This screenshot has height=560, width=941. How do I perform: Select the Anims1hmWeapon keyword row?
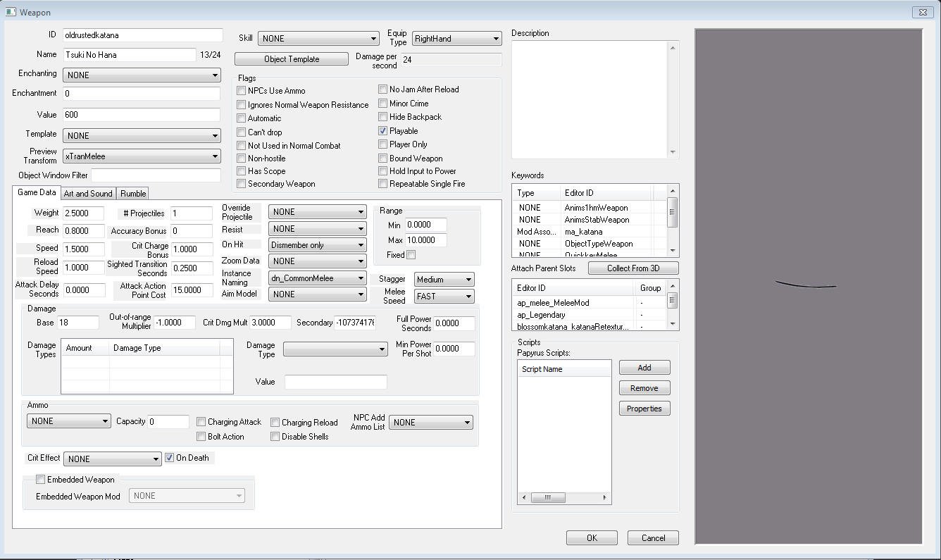[590, 208]
